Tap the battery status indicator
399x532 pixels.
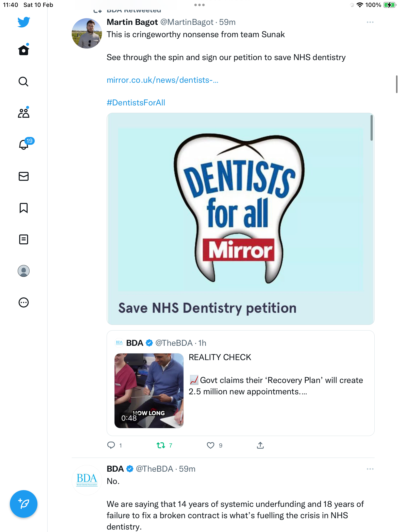coord(389,5)
